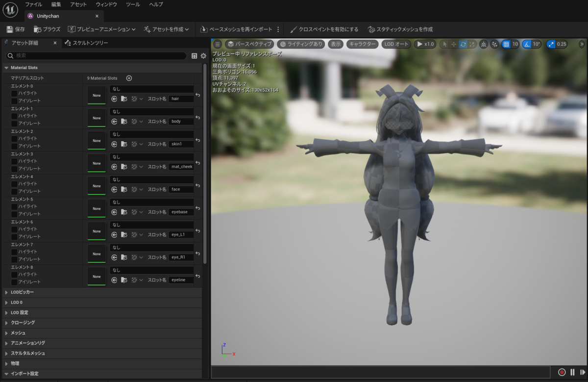Open details panel settings gear

(x=203, y=56)
